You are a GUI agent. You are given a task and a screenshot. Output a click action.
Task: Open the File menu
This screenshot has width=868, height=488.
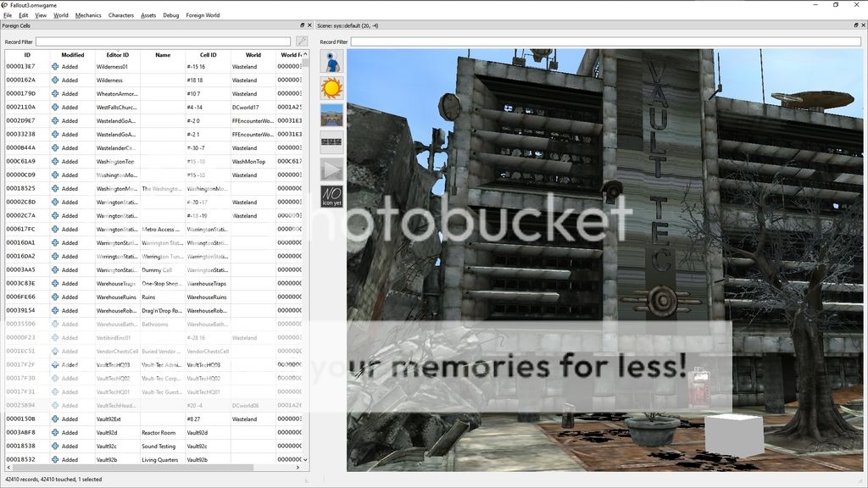point(8,15)
